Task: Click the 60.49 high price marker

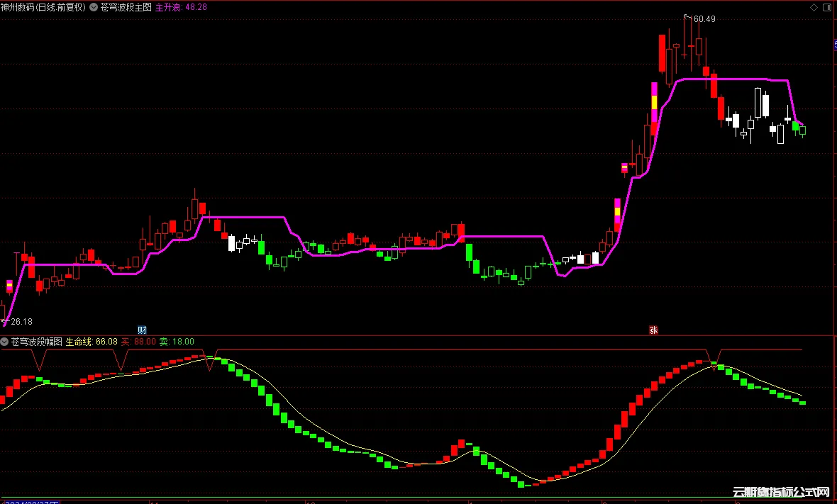Action: (704, 19)
